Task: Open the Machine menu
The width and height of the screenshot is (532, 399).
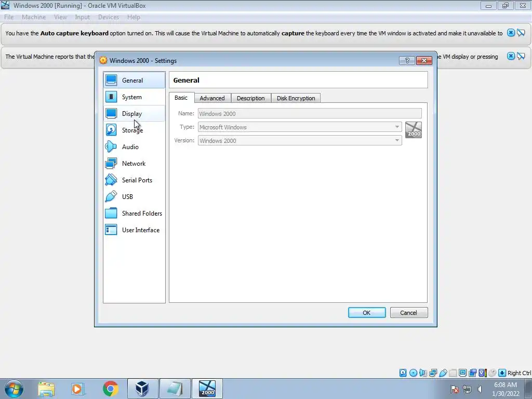Action: [x=34, y=17]
